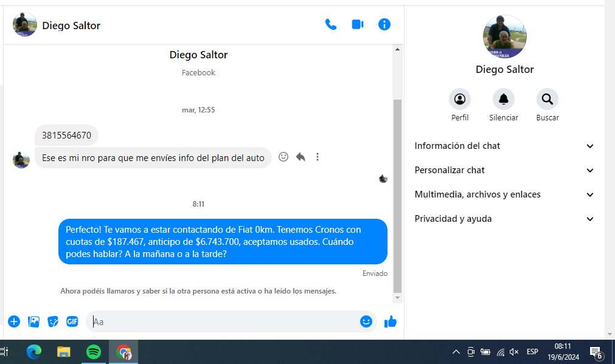Send a thumbs-up like
The height and width of the screenshot is (364, 615).
pos(391,321)
